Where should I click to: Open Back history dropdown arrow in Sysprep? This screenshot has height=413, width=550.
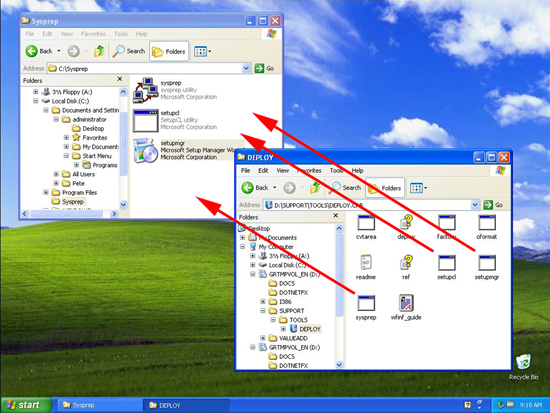pyautogui.click(x=59, y=51)
